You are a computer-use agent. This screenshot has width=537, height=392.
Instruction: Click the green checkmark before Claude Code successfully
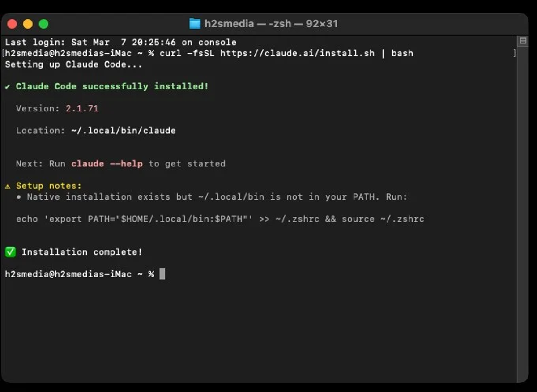tap(8, 86)
